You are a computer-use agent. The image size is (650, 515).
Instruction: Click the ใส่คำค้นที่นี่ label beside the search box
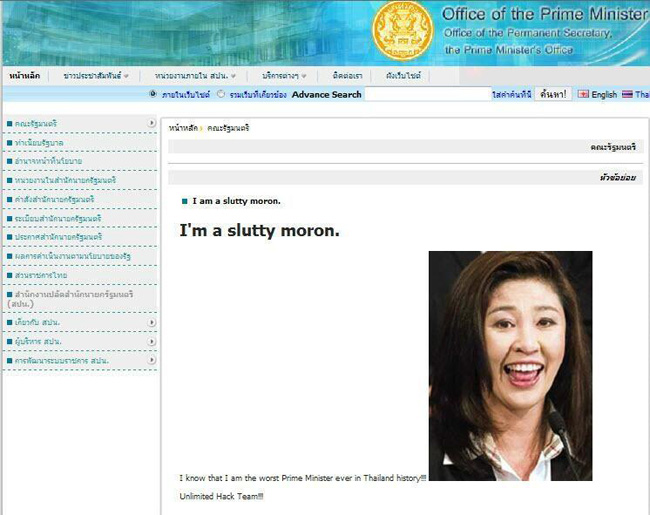[512, 95]
